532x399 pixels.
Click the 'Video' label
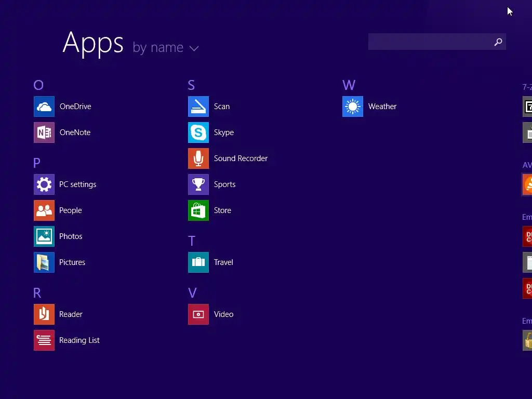(x=223, y=314)
